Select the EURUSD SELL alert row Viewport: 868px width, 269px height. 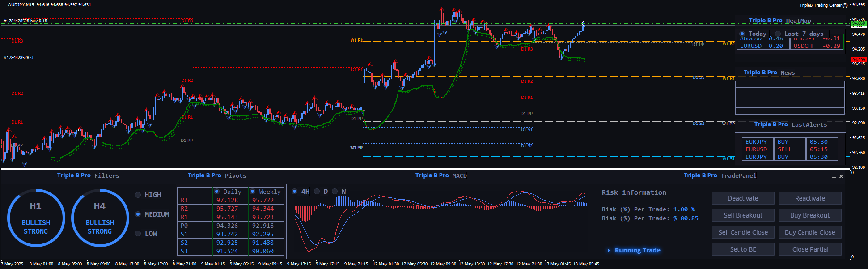pyautogui.click(x=789, y=149)
